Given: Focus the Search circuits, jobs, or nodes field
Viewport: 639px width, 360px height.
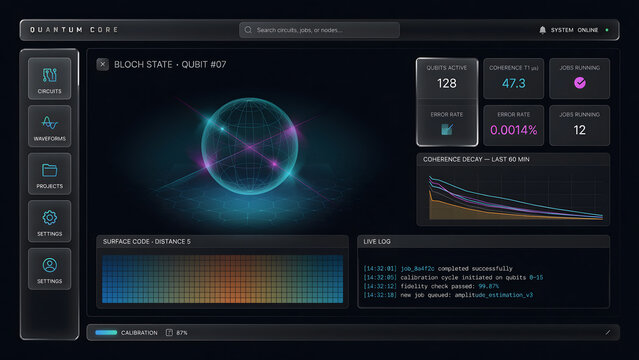Looking at the screenshot, I should 319,30.
